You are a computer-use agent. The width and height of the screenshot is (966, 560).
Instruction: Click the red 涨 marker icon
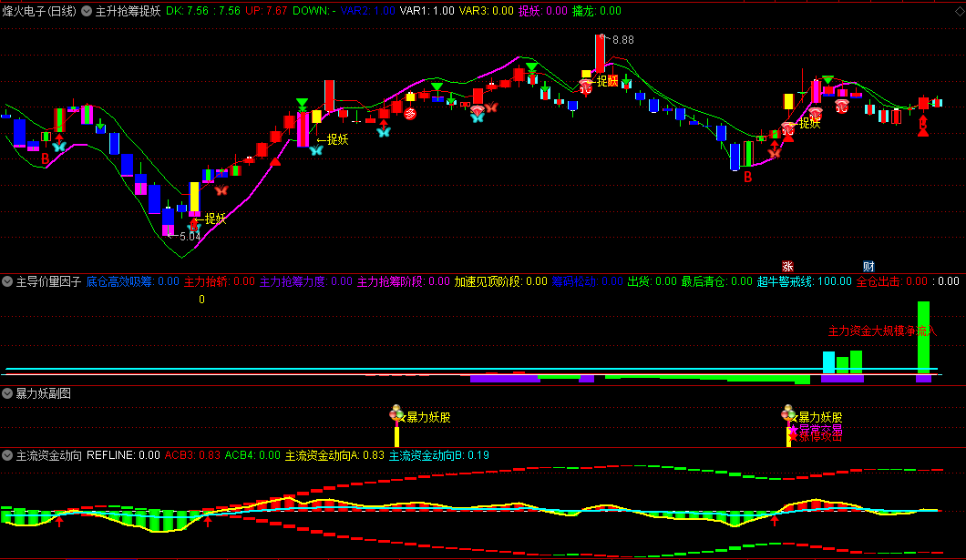point(787,267)
